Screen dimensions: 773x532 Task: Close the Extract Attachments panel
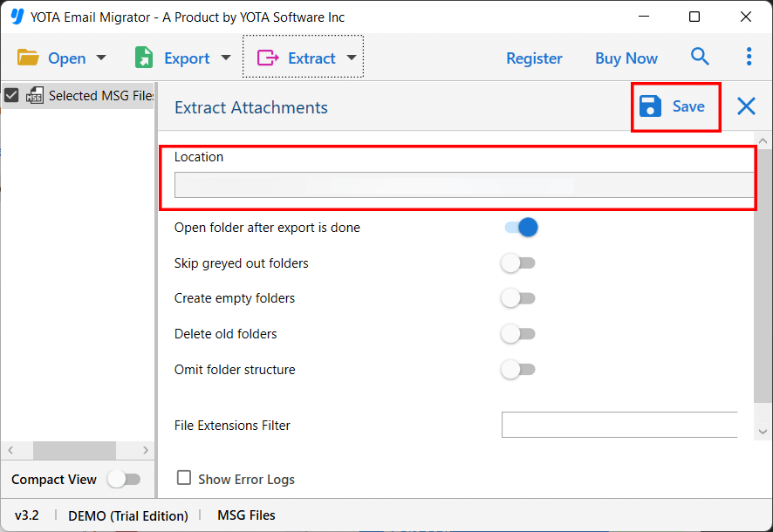[746, 106]
